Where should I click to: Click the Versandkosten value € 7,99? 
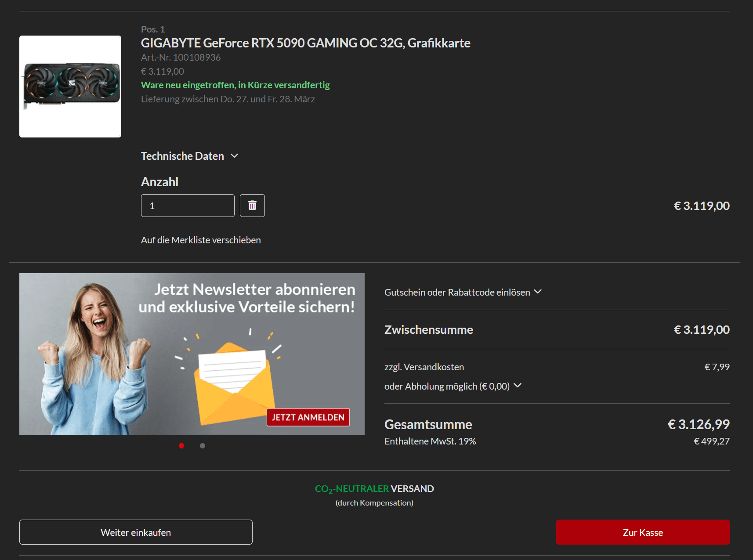717,367
